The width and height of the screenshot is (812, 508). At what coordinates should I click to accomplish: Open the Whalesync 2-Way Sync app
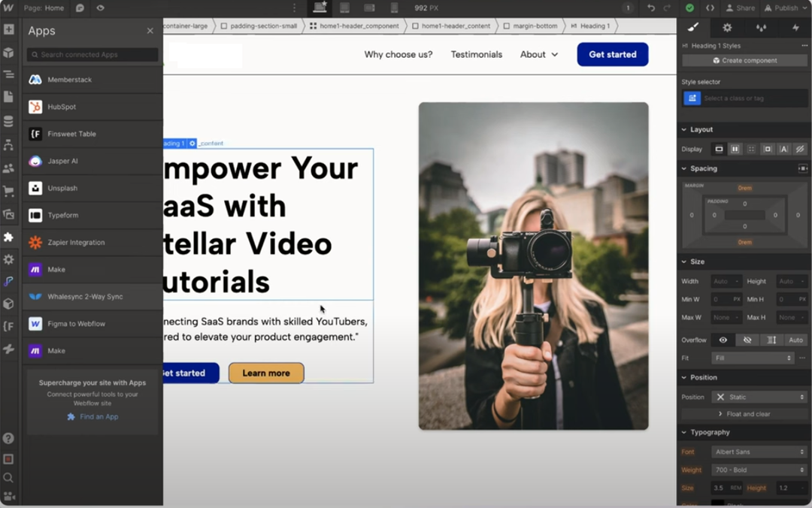(x=92, y=297)
